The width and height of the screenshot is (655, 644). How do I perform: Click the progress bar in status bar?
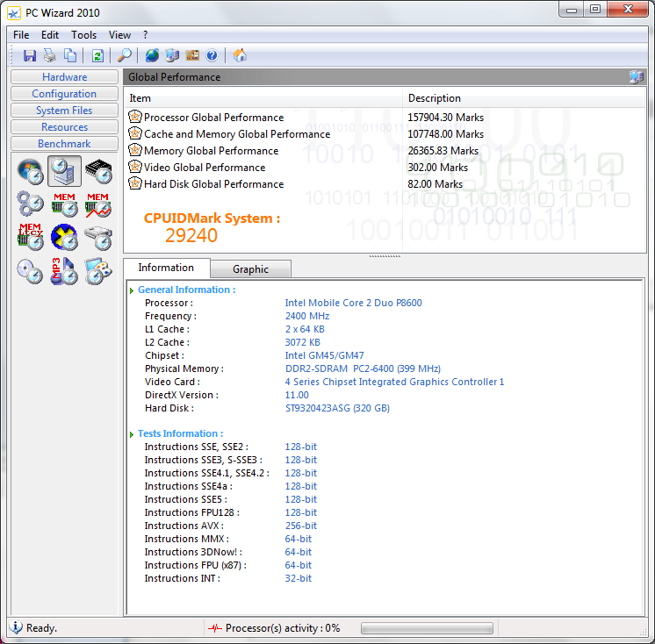pyautogui.click(x=427, y=628)
